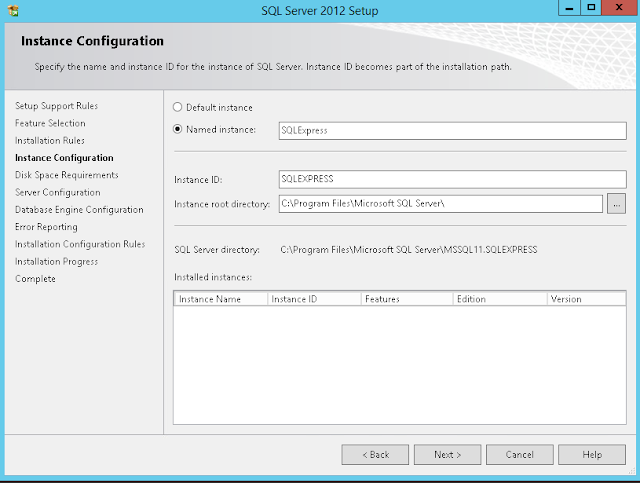
Task: Go to previous step with Back button
Action: pyautogui.click(x=375, y=454)
